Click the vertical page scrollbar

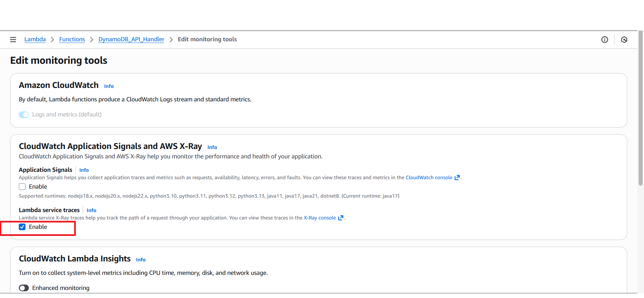[x=640, y=107]
